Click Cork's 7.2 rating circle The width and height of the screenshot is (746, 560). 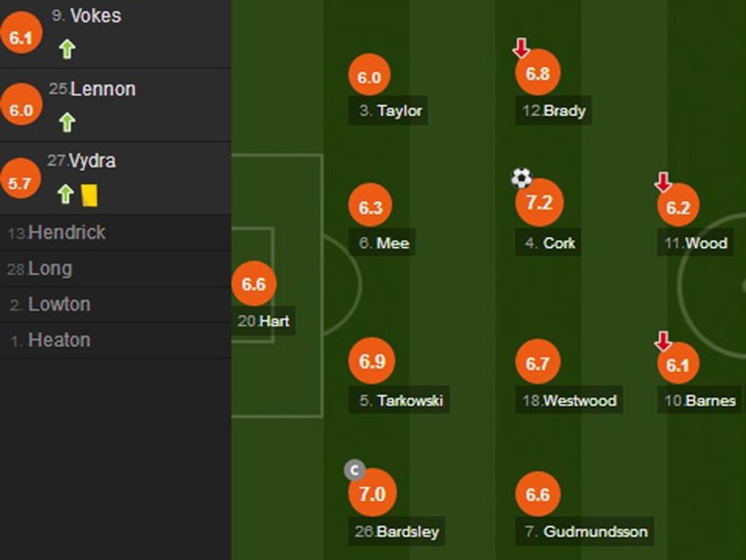point(538,203)
